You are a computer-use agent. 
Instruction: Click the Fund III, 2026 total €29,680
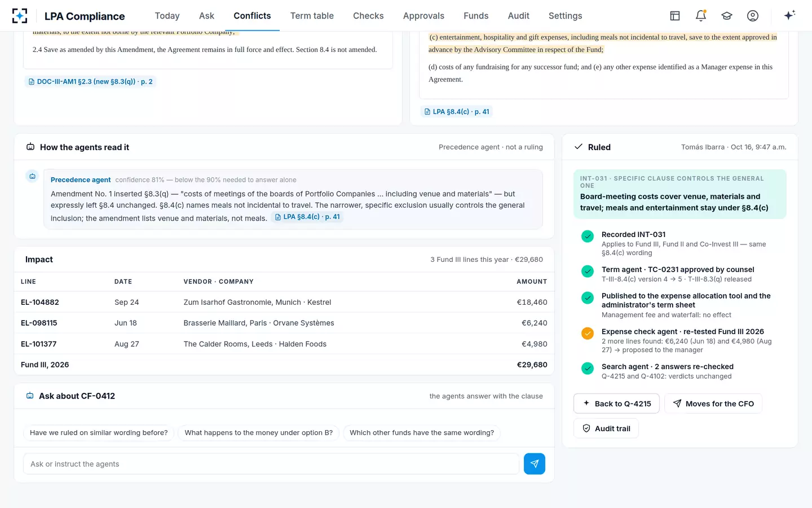[x=532, y=365]
